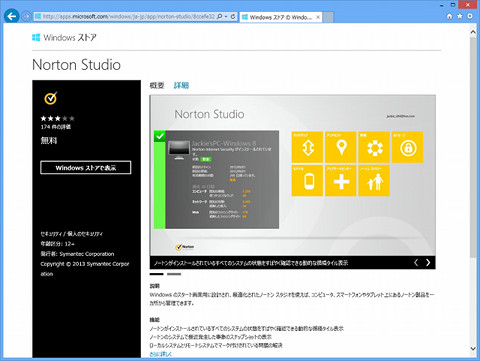Click the small Norton logo in the screenshot
Image resolution: width=480 pixels, height=361 pixels.
[185, 247]
